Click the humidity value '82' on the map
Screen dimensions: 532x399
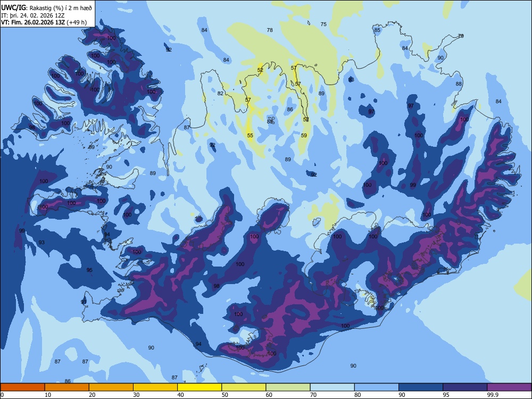(x=220, y=93)
